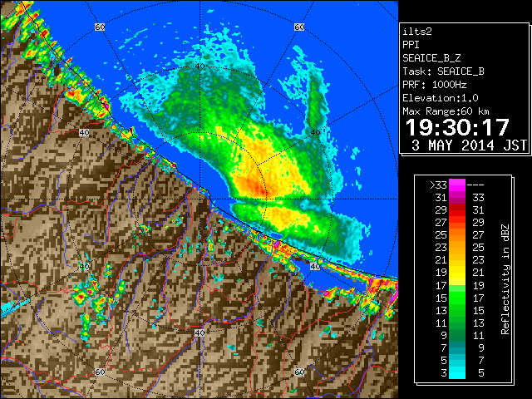Pick the bright green legend band beside '15'
This screenshot has width=532, height=399.
coord(457,298)
